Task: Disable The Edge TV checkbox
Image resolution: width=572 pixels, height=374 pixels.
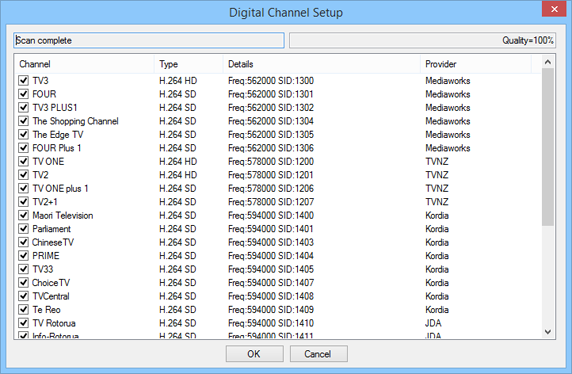Action: [x=24, y=134]
